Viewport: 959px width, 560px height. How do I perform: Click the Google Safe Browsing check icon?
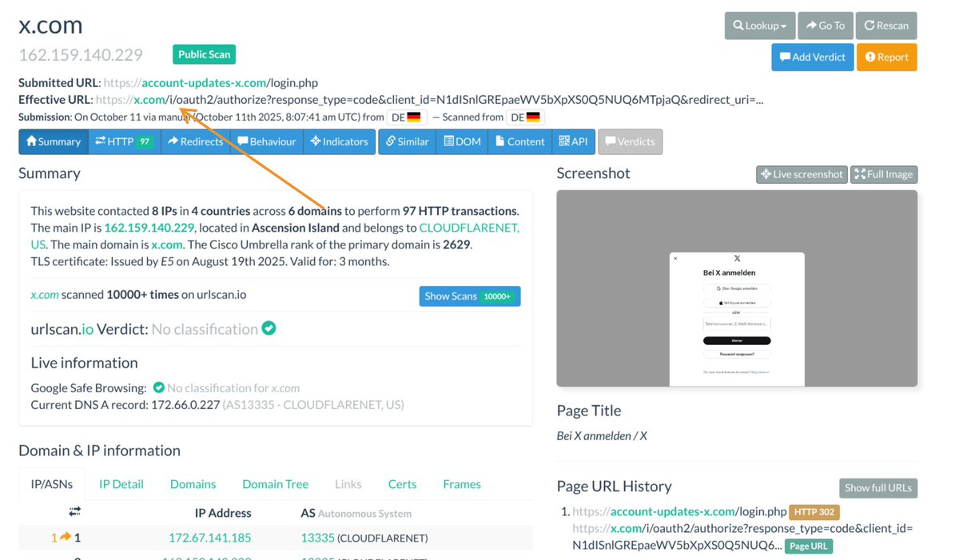click(x=158, y=387)
